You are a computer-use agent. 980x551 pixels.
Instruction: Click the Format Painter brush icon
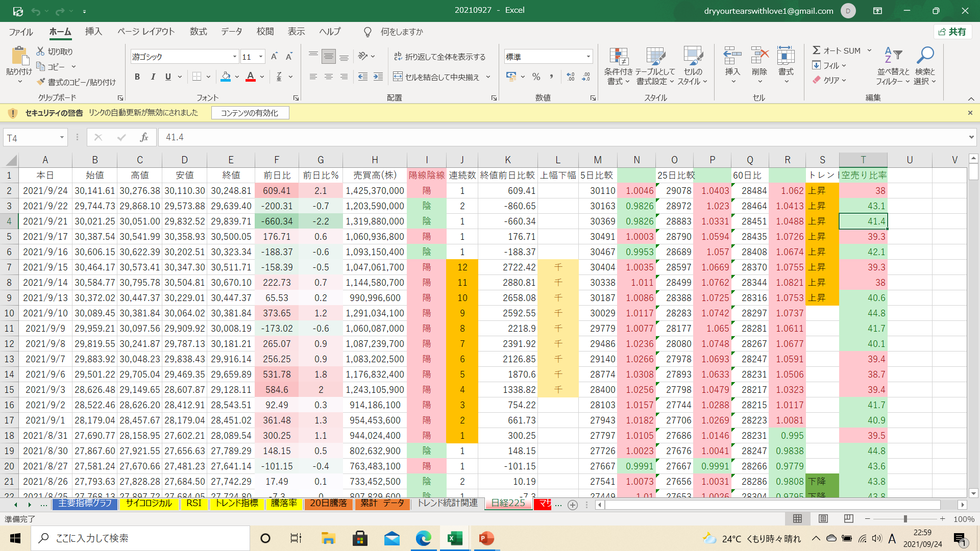[x=41, y=82]
